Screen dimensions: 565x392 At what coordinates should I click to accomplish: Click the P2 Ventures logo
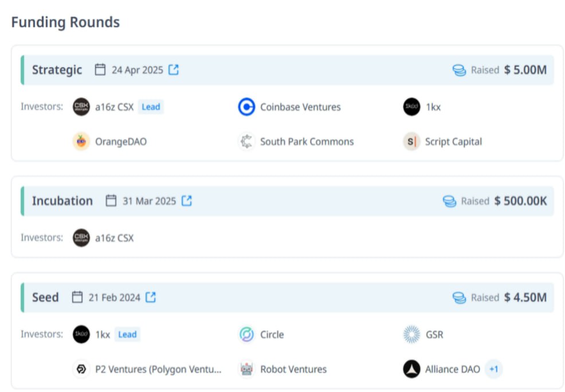[81, 369]
